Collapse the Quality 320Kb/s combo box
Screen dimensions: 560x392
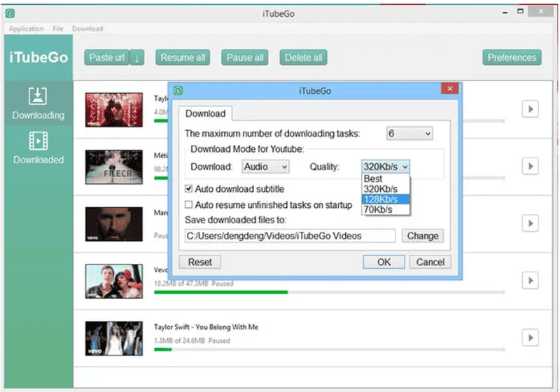[386, 167]
